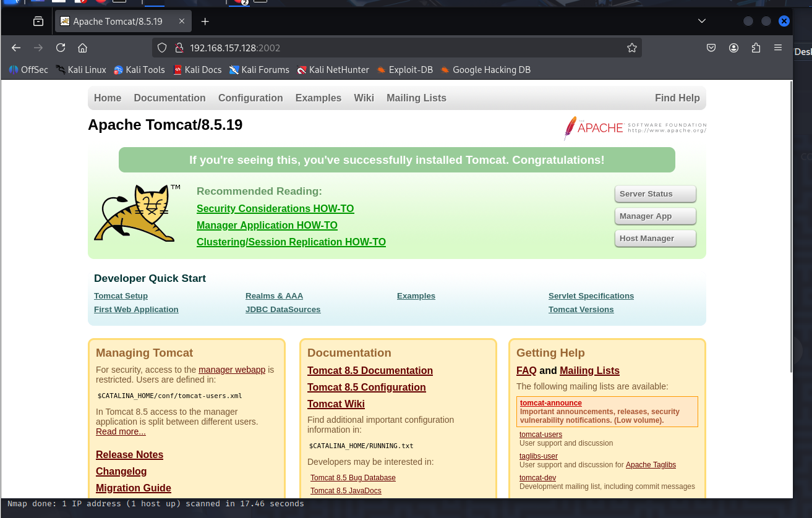Click the Server Status button
The image size is (812, 518).
[x=656, y=193]
